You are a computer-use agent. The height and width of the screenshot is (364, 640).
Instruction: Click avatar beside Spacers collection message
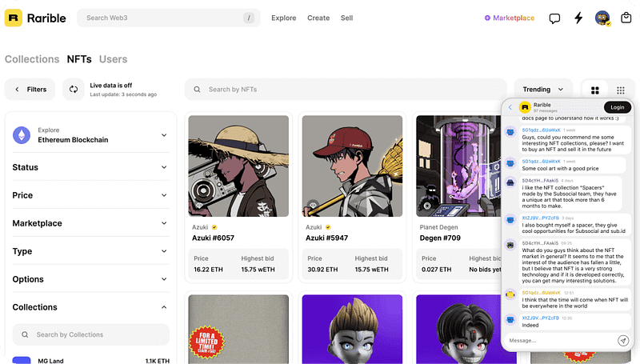510,183
